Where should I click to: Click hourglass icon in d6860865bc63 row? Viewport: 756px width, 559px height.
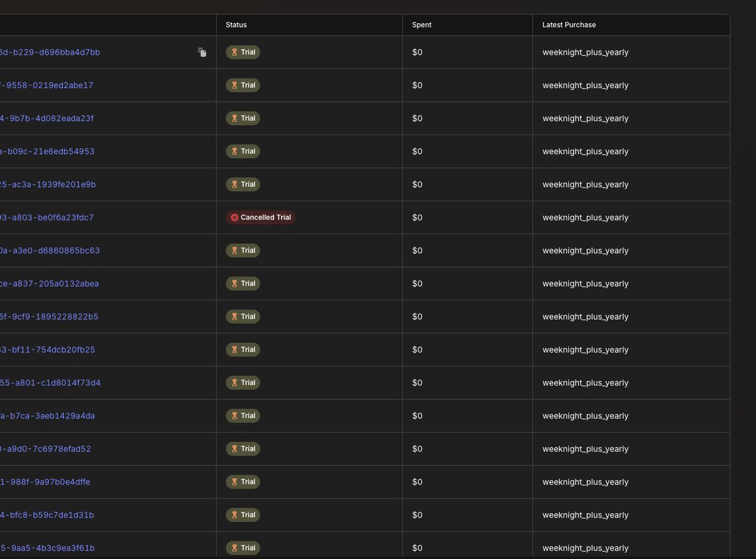click(x=234, y=251)
